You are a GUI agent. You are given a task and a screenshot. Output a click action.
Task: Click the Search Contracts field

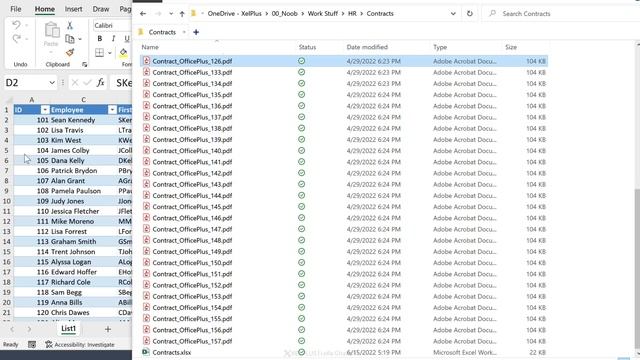coord(563,13)
